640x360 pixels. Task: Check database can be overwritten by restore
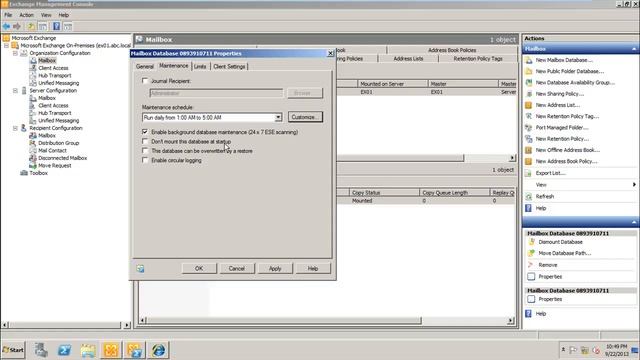coord(145,151)
